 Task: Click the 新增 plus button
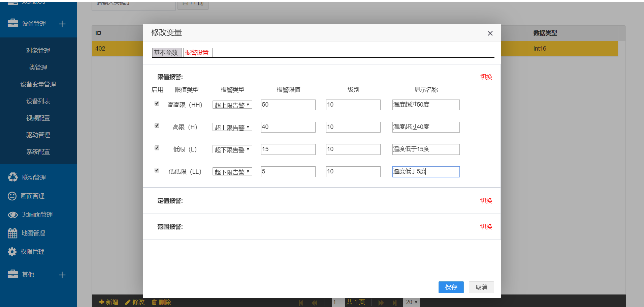pyautogui.click(x=109, y=302)
